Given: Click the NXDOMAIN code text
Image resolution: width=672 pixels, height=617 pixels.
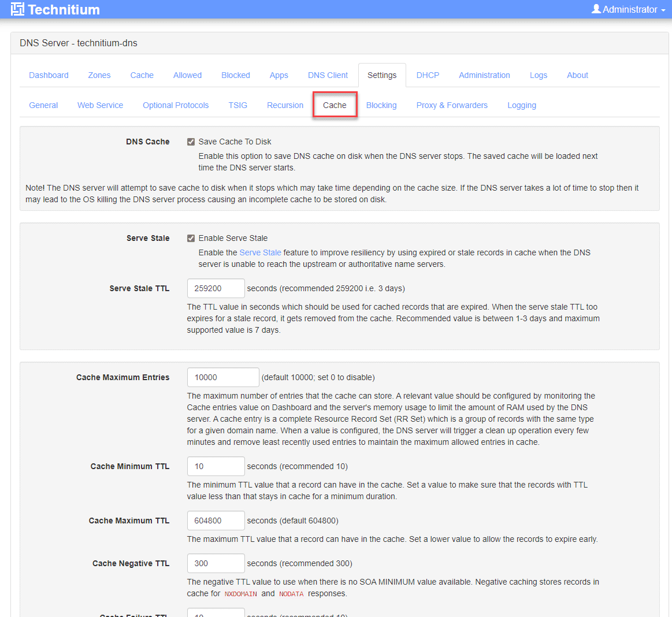Looking at the screenshot, I should [241, 594].
